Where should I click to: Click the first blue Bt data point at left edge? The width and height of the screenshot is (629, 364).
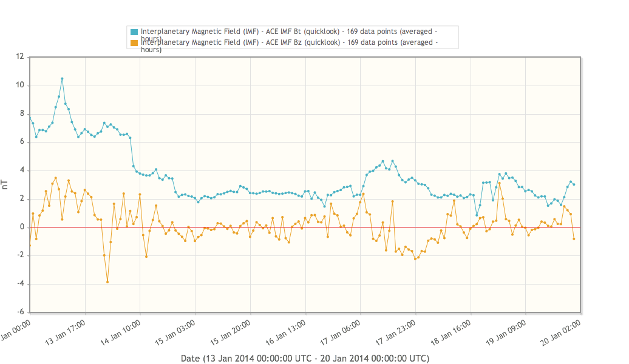tap(30, 119)
